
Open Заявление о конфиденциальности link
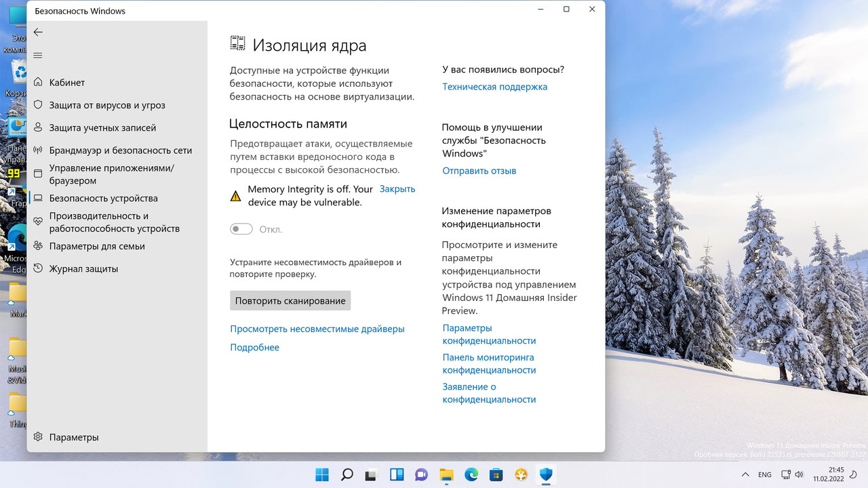(x=490, y=393)
